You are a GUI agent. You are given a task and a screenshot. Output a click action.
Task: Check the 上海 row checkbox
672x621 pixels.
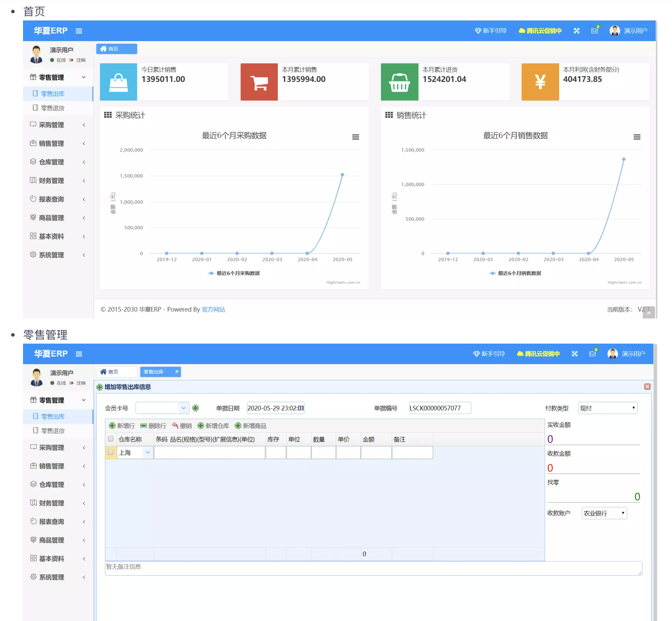pyautogui.click(x=111, y=452)
